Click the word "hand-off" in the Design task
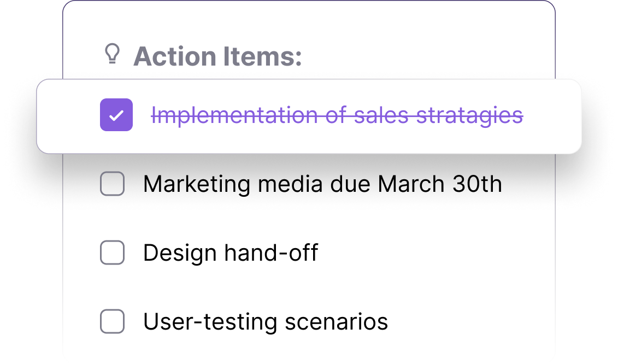The width and height of the screenshot is (618, 364). coord(271,253)
